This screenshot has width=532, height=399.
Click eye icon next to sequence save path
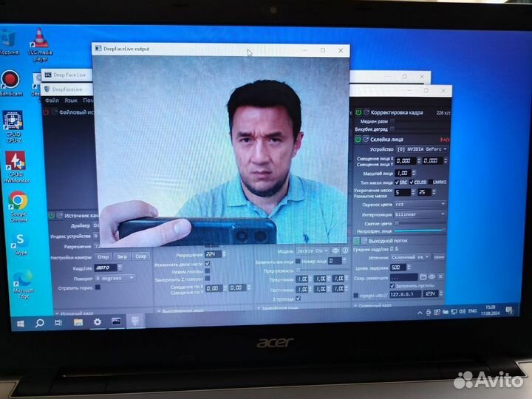click(432, 277)
